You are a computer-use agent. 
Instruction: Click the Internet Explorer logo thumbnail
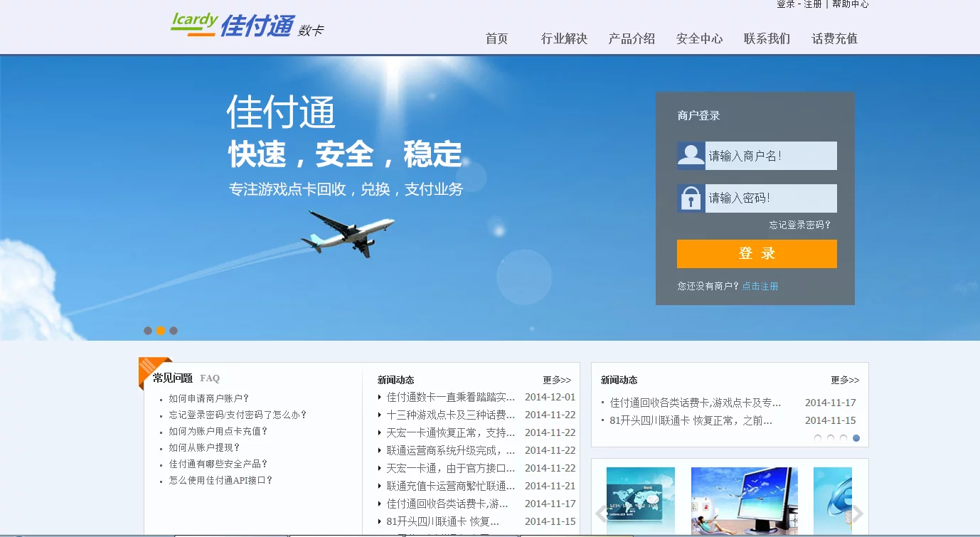[x=833, y=501]
